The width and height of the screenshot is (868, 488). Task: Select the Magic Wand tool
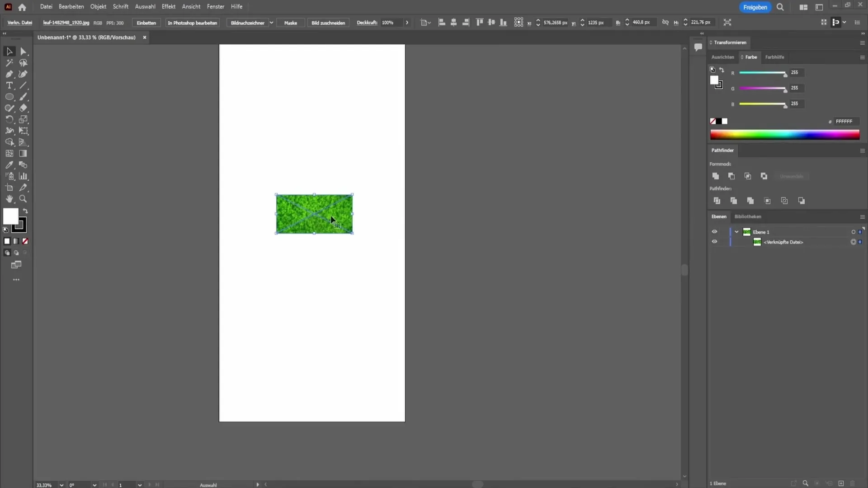(x=9, y=63)
